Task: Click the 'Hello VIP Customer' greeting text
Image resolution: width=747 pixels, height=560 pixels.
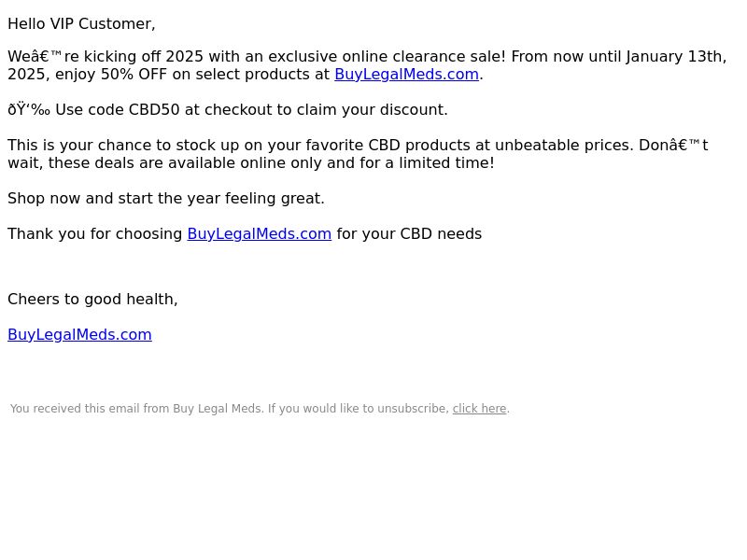Action: 81,24
